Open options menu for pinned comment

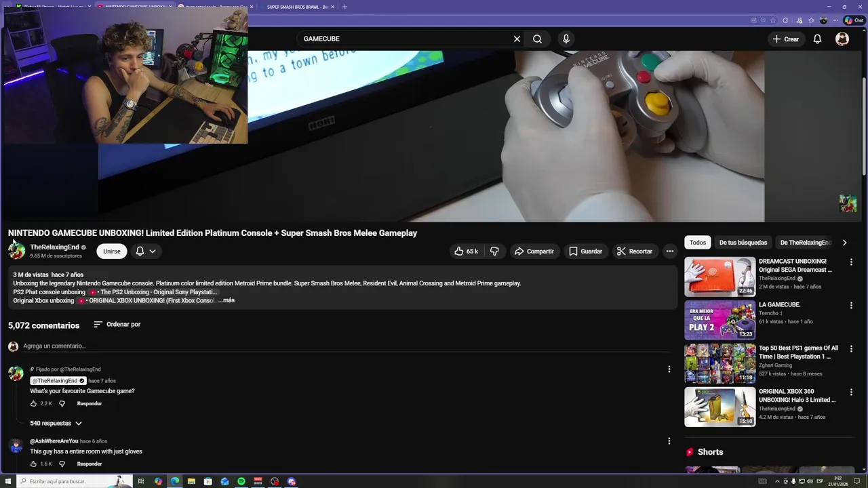point(669,369)
